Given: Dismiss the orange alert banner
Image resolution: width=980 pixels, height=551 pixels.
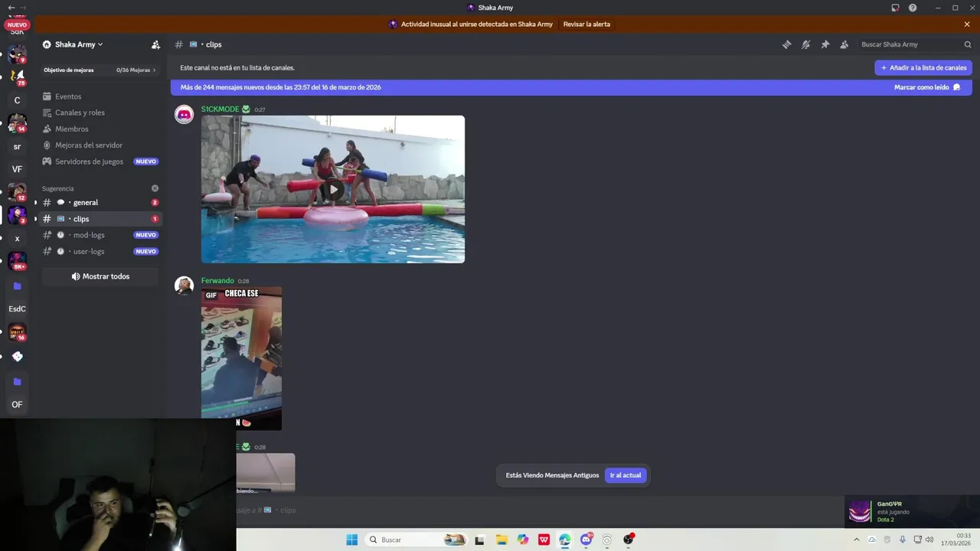Looking at the screenshot, I should coord(967,24).
